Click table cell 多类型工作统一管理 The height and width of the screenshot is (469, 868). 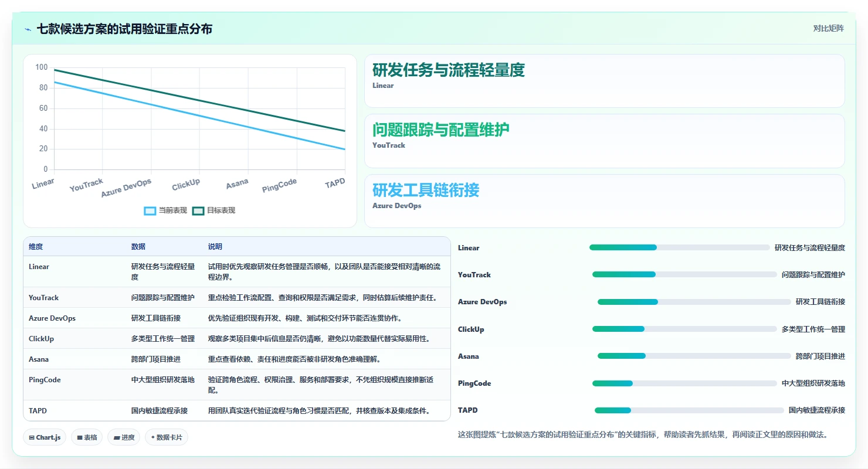(163, 339)
